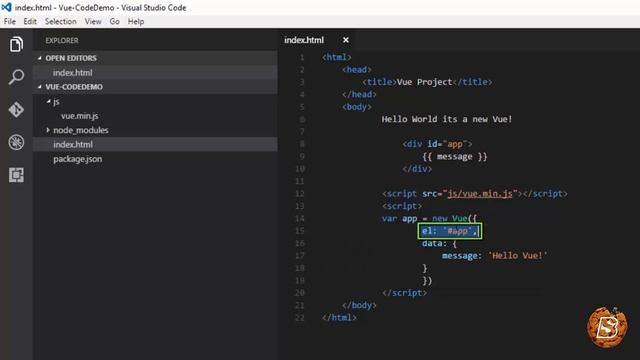
Task: Click the opening <html> tag
Action: point(337,57)
